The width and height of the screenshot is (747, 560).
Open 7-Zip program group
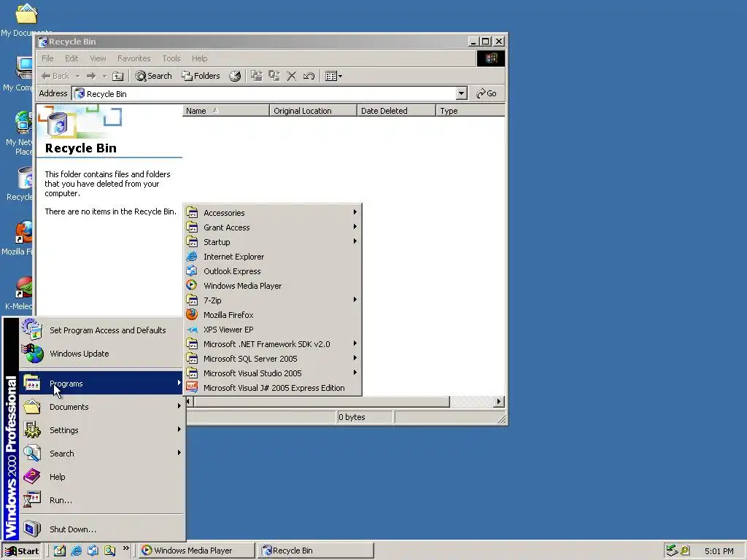(273, 300)
